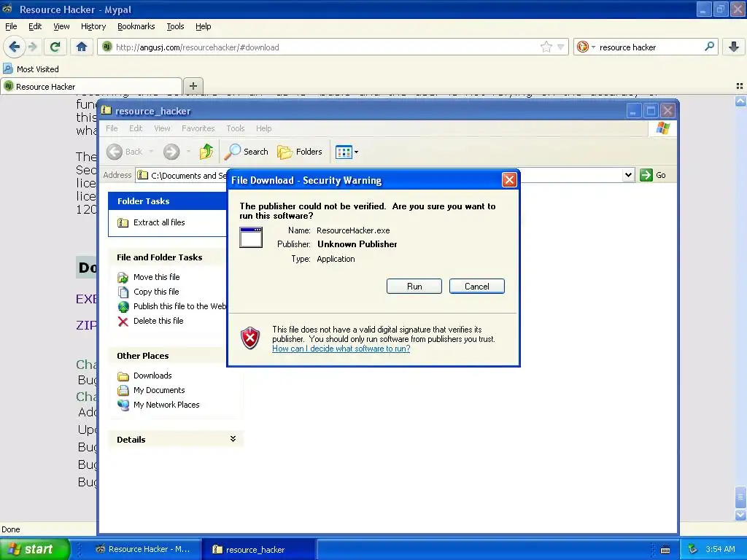The height and width of the screenshot is (560, 747).
Task: Open the Back button history dropdown in Explorer
Action: (151, 152)
